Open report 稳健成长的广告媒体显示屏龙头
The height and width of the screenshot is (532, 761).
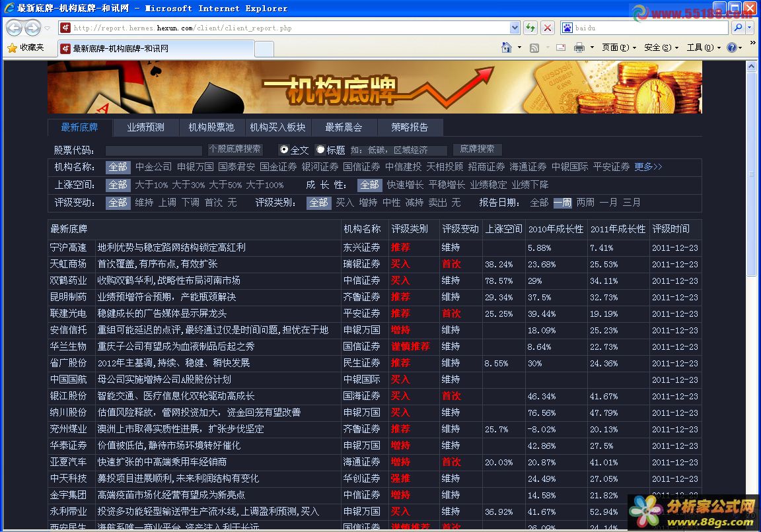162,314
